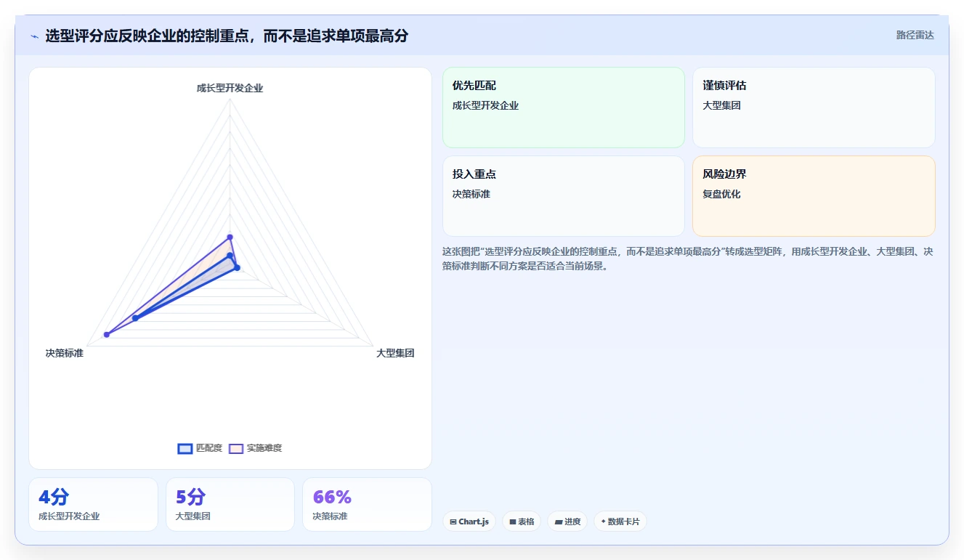
Task: Click 大型集团 text in the 谨慎评估 card
Action: pyautogui.click(x=721, y=105)
